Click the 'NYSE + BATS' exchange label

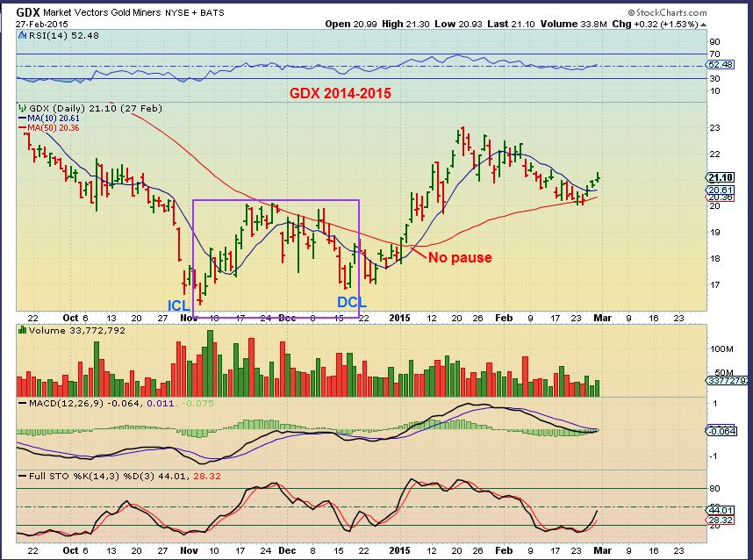tap(195, 13)
